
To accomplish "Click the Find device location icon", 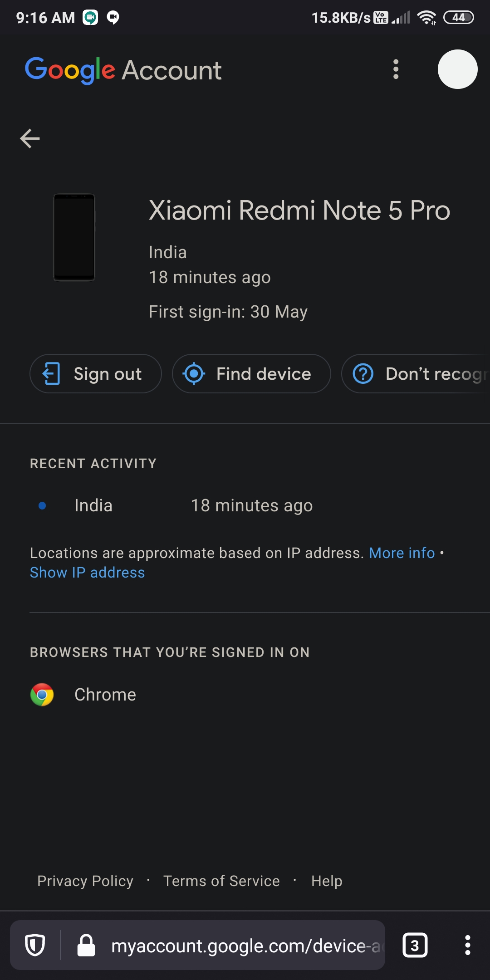I will coord(195,373).
